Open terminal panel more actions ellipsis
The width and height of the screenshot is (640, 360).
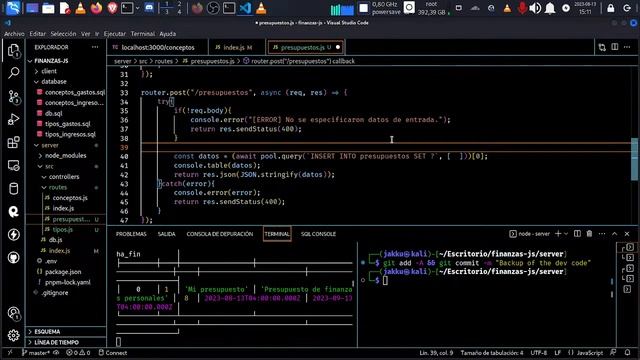point(602,234)
